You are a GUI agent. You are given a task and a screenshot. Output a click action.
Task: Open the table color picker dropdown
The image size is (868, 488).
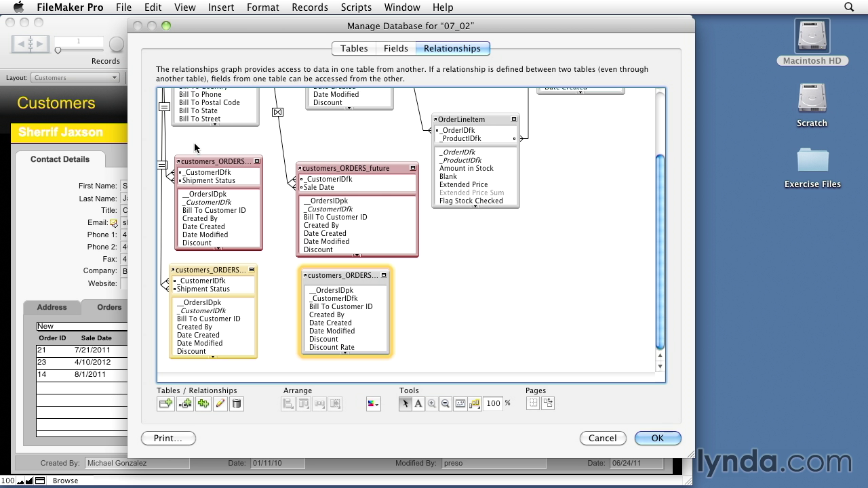(x=373, y=403)
